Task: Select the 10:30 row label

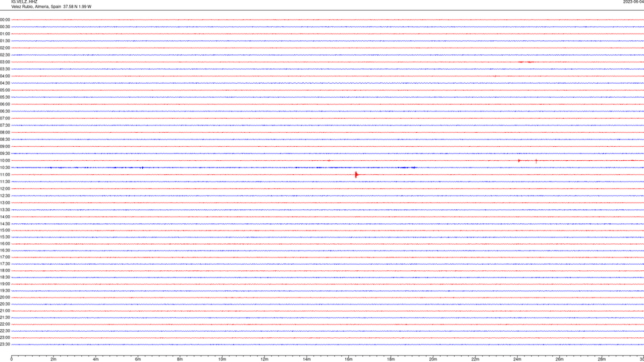Action: [x=5, y=168]
